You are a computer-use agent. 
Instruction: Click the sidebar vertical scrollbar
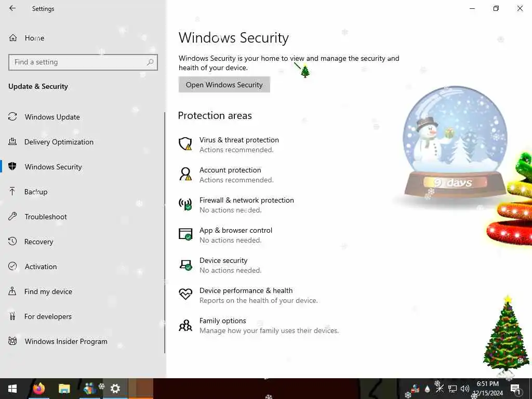165,233
